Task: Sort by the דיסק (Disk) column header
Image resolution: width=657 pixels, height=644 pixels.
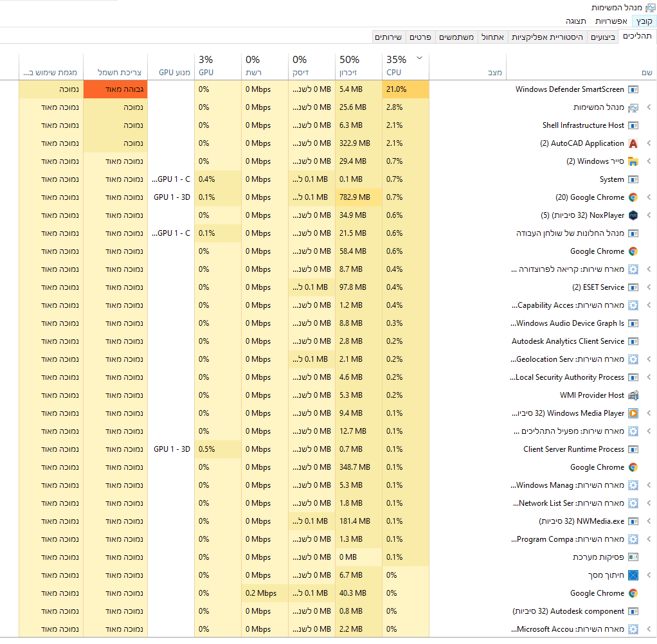Action: click(x=311, y=66)
